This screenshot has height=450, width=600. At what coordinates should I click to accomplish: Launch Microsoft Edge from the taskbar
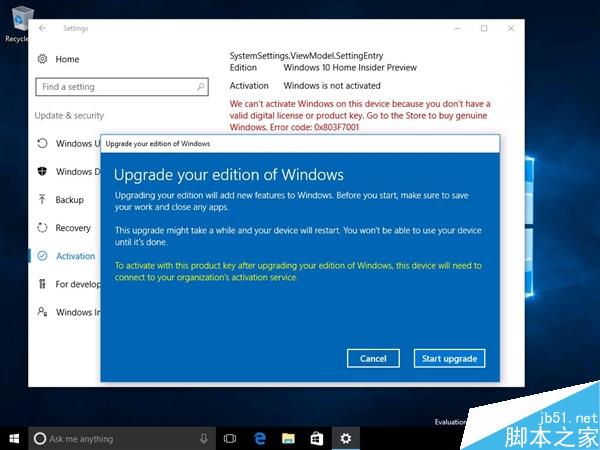(x=260, y=439)
